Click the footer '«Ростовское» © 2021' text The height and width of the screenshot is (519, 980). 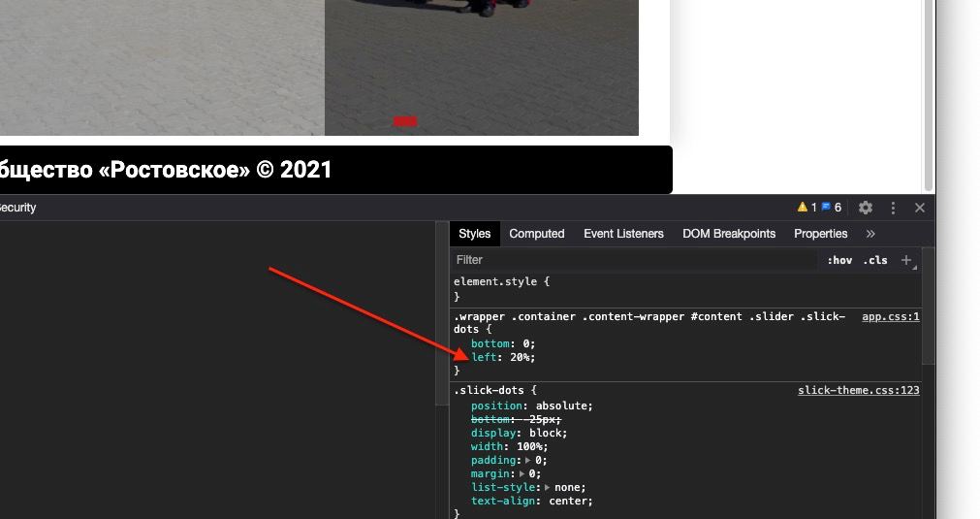point(215,170)
